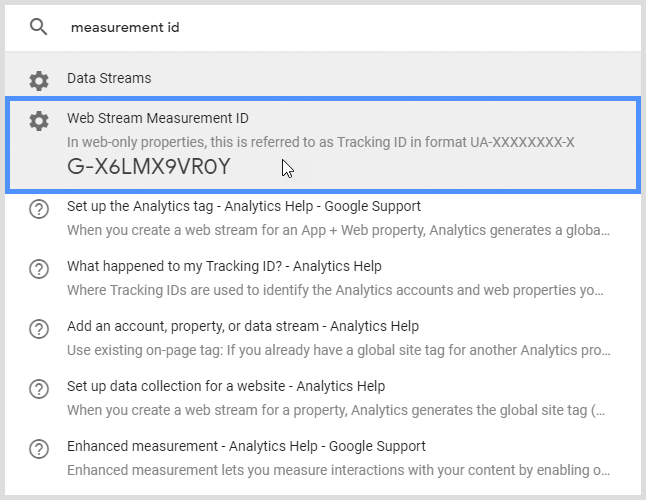Click the measurement ID G-X6LMX9VR0Y
The image size is (646, 500).
[148, 167]
